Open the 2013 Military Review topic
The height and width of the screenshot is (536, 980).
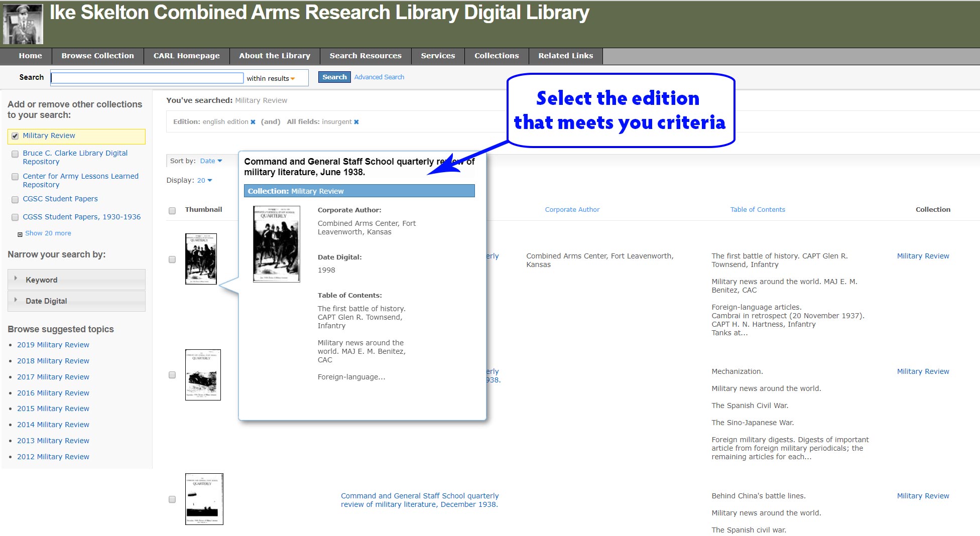53,441
